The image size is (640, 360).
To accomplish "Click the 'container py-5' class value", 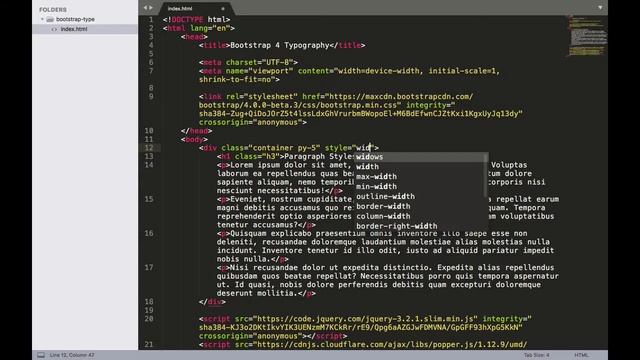I will [284, 148].
